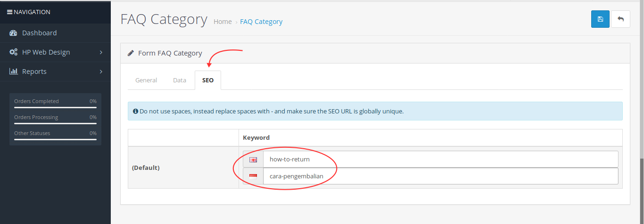
Task: Select the SEO tab
Action: click(208, 80)
